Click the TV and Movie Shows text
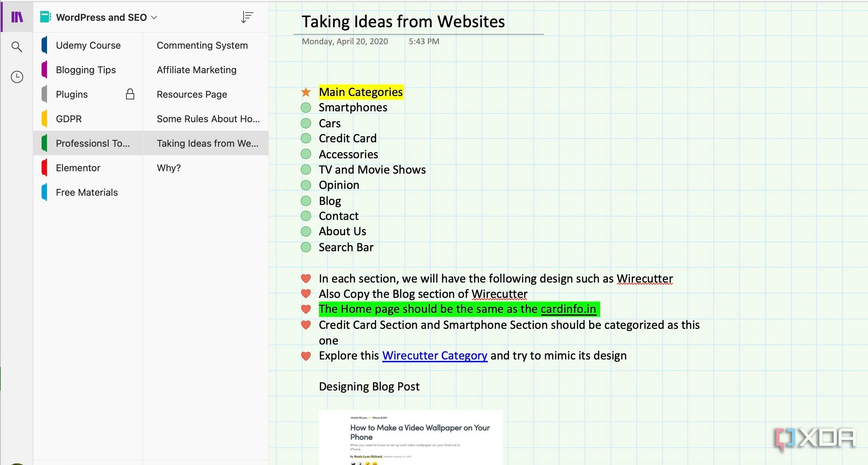 point(372,170)
